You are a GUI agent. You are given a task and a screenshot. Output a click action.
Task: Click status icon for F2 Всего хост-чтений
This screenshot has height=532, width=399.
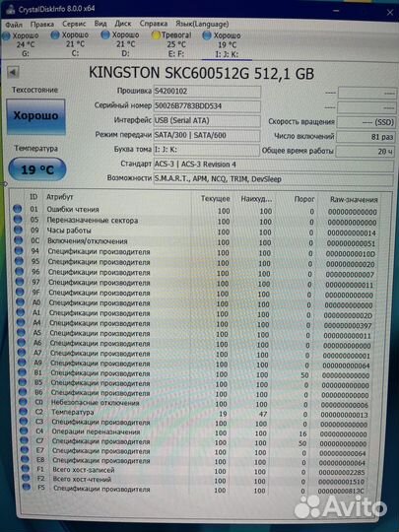click(26, 478)
